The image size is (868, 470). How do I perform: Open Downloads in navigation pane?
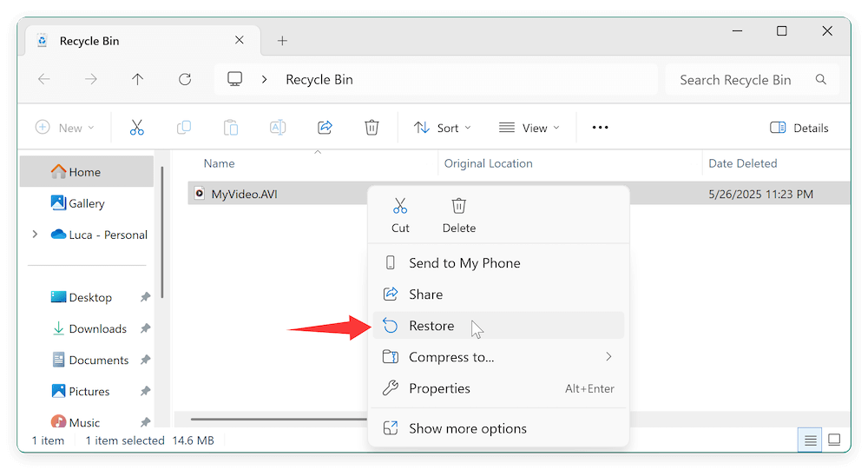89,328
